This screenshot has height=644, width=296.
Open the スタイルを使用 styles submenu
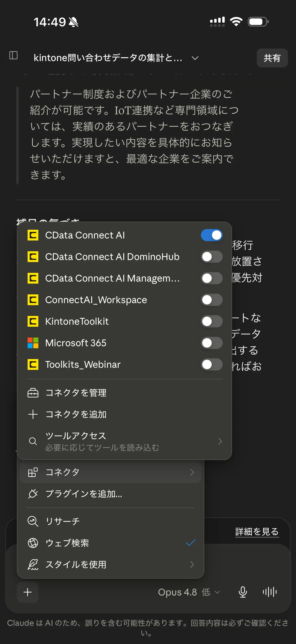[110, 564]
